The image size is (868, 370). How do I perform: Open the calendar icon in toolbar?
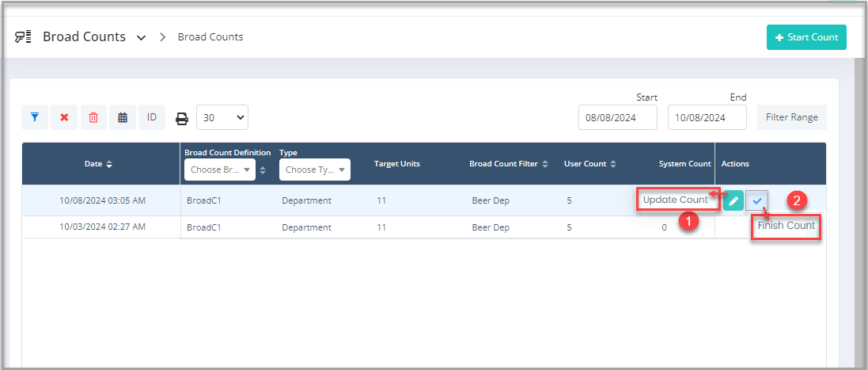(123, 117)
